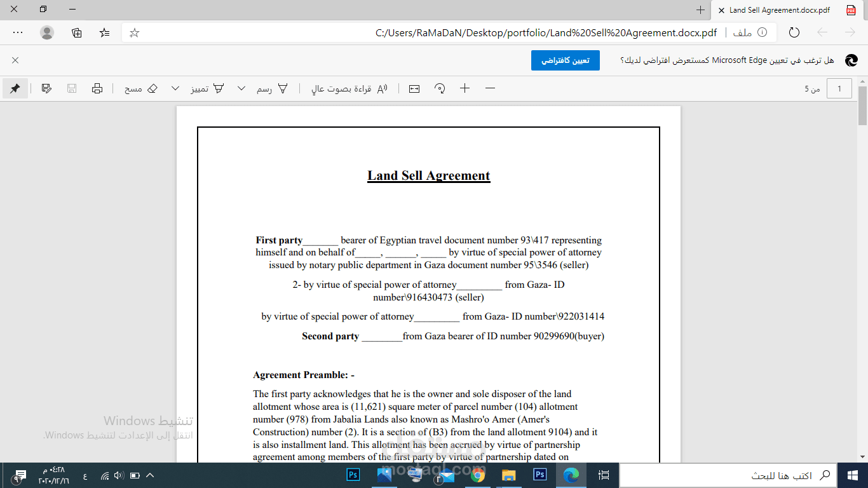
Task: Click the 'Second party' bold text
Action: [330, 336]
